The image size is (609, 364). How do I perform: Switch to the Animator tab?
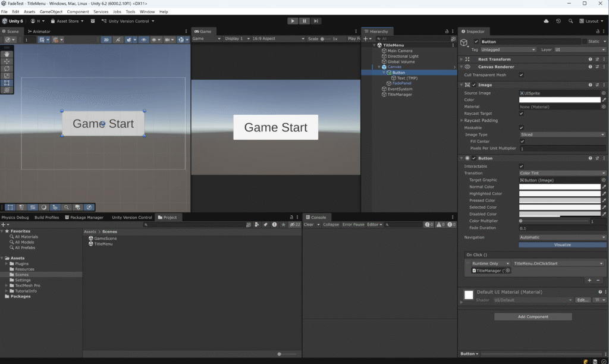39,31
